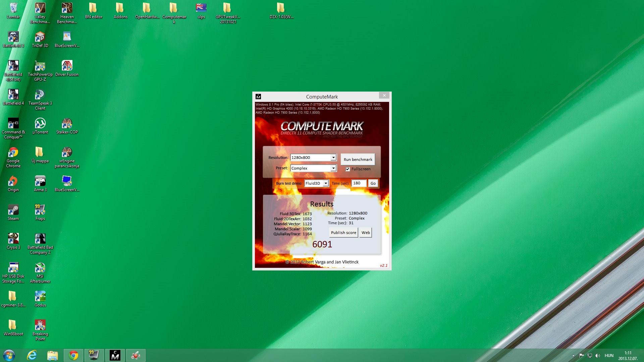644x362 pixels.
Task: Open File Explorer from the taskbar
Action: 53,355
